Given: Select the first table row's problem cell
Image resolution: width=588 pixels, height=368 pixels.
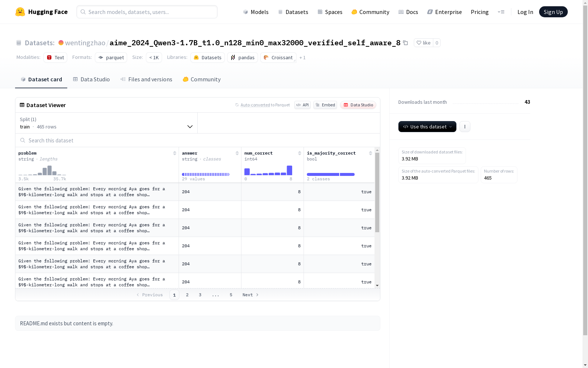Looking at the screenshot, I should (97, 192).
